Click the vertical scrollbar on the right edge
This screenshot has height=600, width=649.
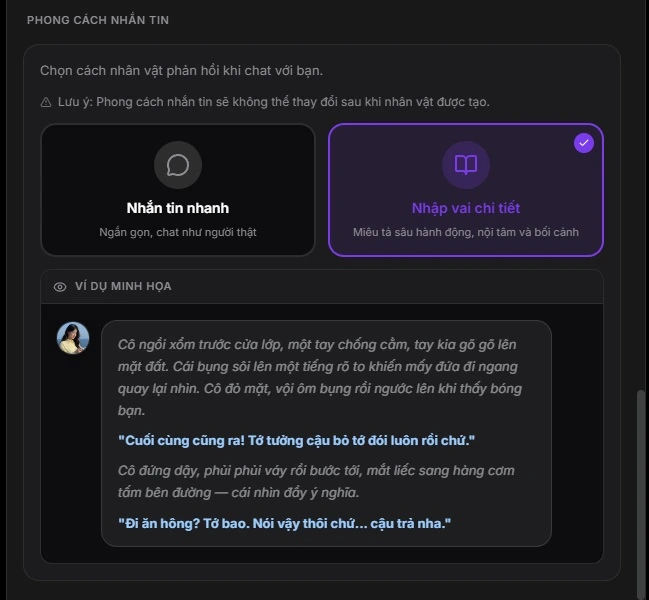pos(641,490)
